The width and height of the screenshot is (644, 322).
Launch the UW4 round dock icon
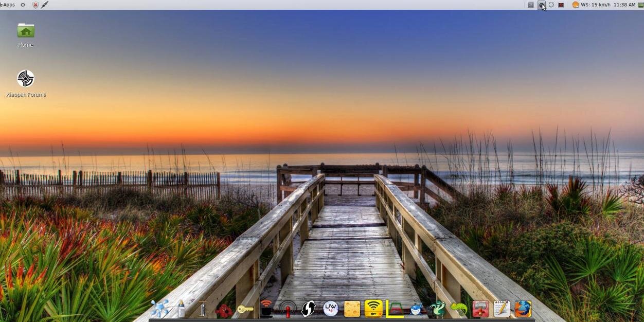(330, 309)
